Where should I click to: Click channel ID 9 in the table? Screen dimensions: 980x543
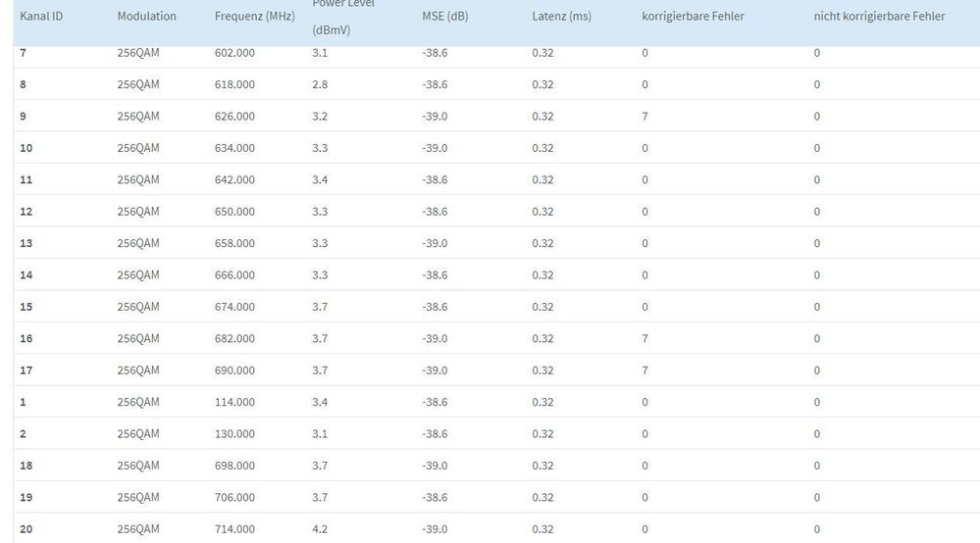pyautogui.click(x=24, y=117)
